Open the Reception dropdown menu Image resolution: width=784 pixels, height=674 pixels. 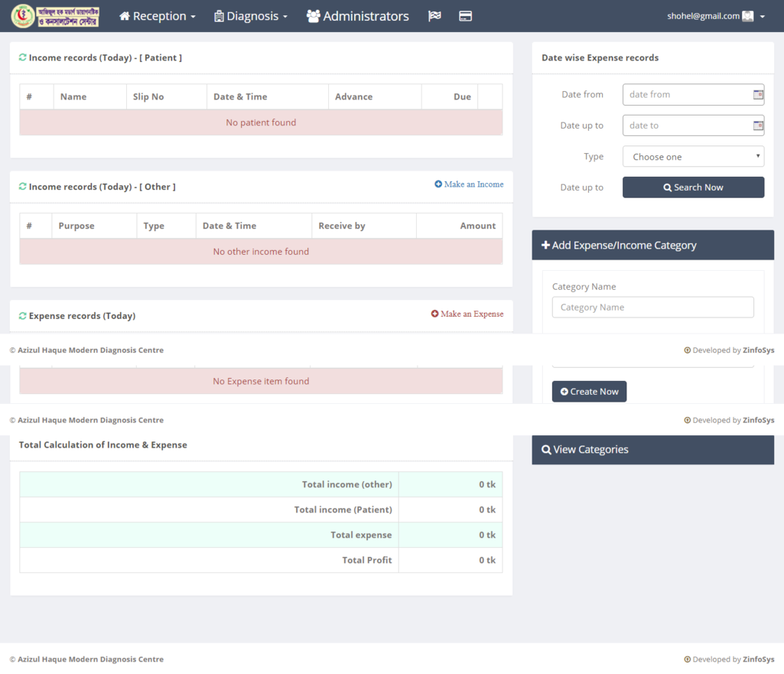pyautogui.click(x=158, y=16)
